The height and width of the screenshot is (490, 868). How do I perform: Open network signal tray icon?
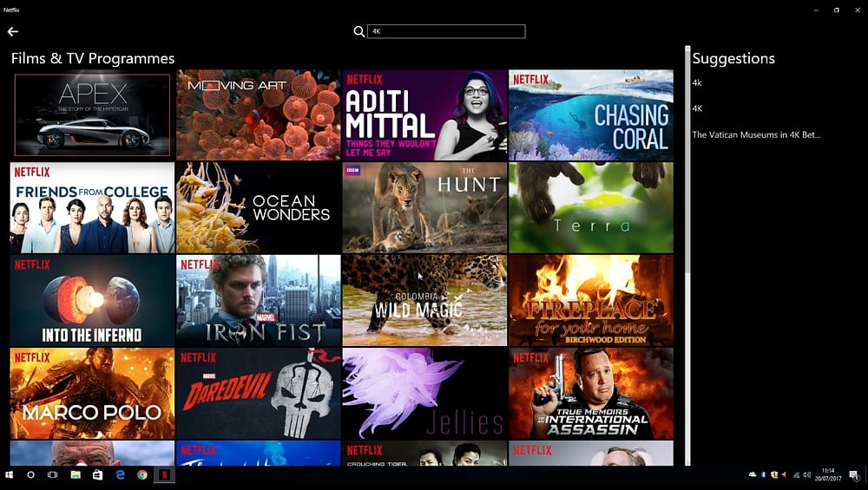pos(797,474)
